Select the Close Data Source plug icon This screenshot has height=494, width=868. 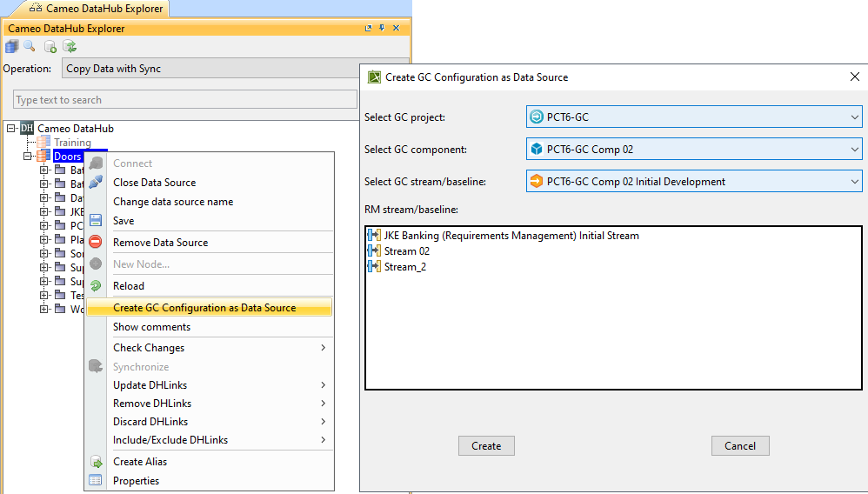96,183
